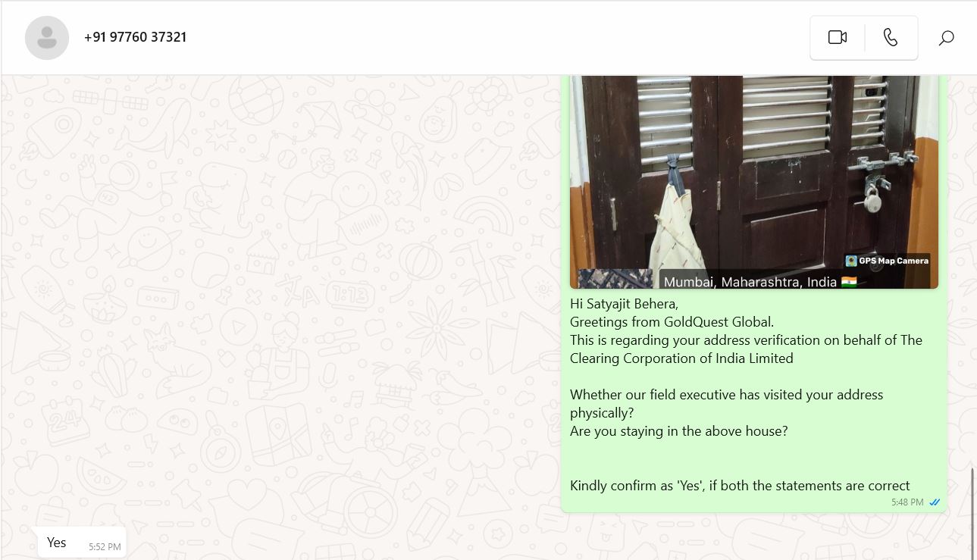This screenshot has width=977, height=560.
Task: Click the Indian flag emoji in photo caption
Action: (x=849, y=282)
